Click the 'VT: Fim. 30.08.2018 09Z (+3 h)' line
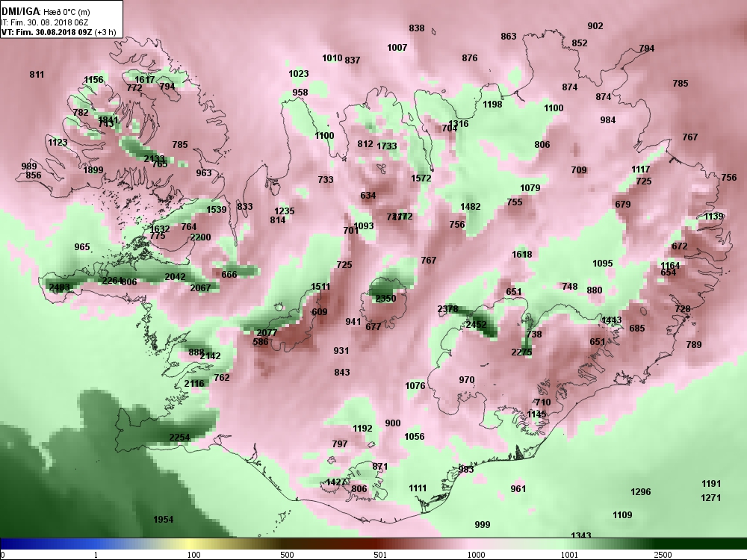This screenshot has width=747, height=560. (58, 32)
